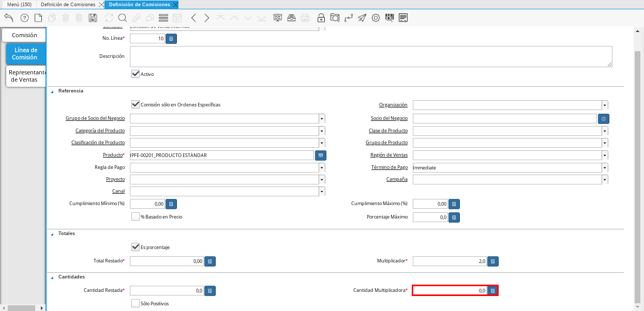Select the Menú (150) tab

[x=19, y=5]
